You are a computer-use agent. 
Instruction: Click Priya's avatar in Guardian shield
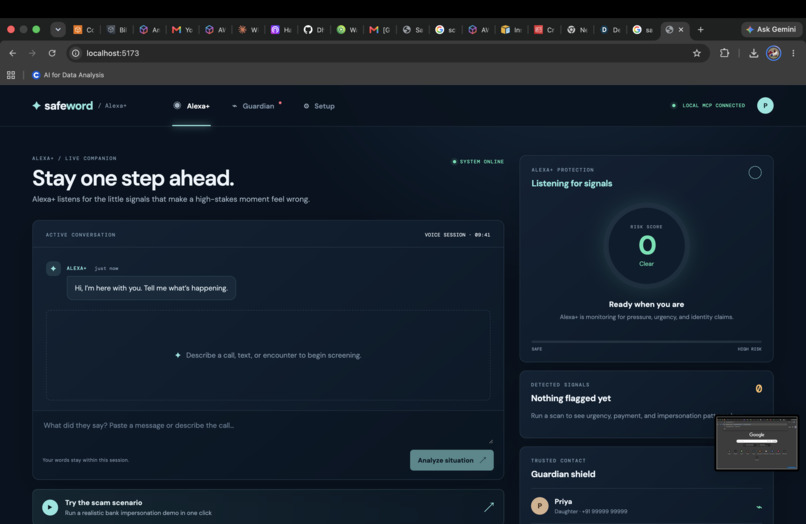point(540,506)
